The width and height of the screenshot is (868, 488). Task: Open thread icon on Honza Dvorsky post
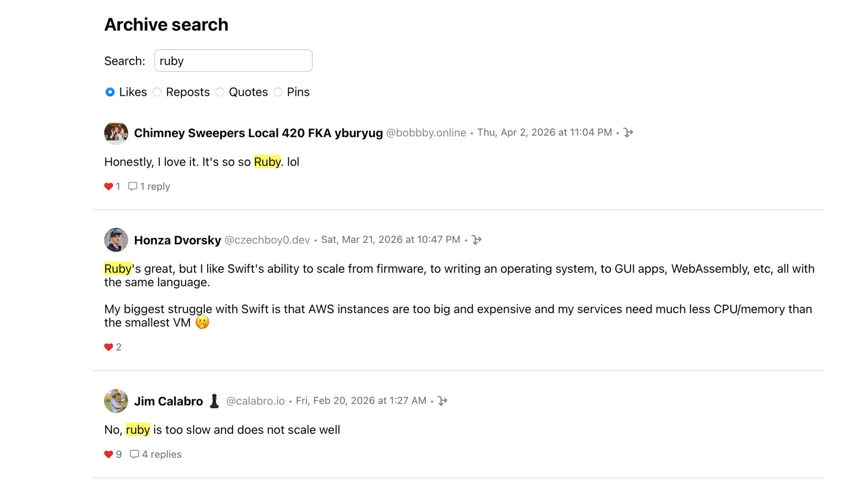point(476,240)
